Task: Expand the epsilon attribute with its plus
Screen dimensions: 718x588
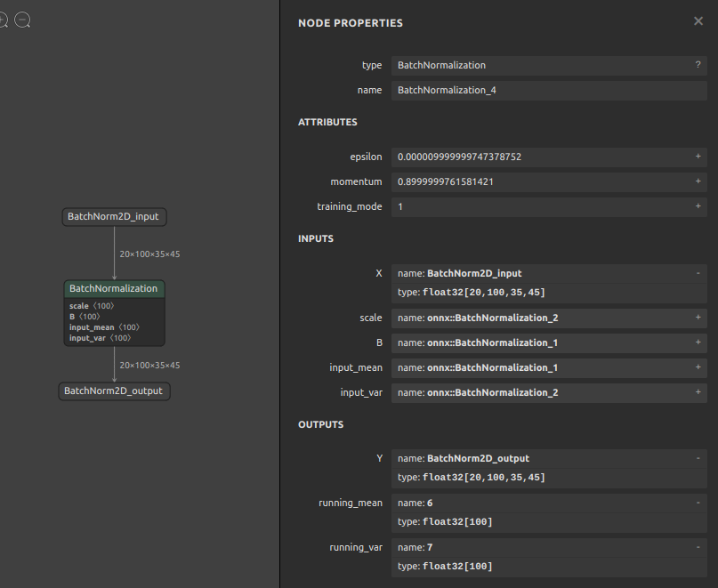Action: [698, 157]
